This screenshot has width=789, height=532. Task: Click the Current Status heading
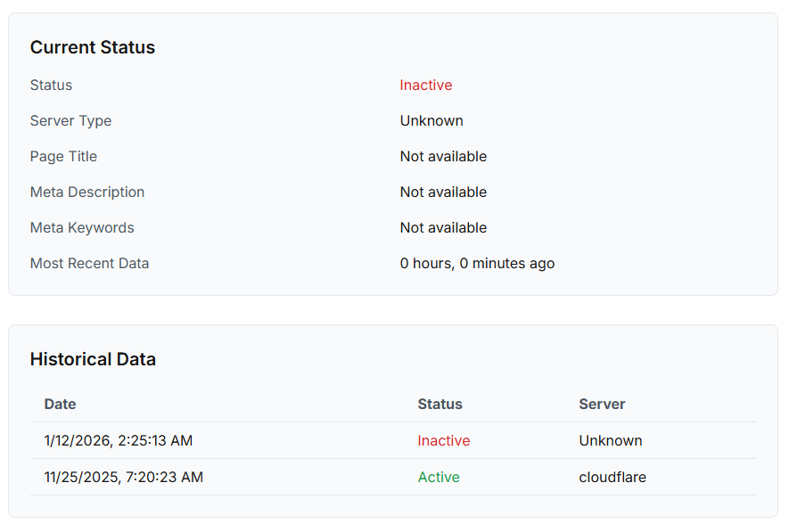point(93,47)
